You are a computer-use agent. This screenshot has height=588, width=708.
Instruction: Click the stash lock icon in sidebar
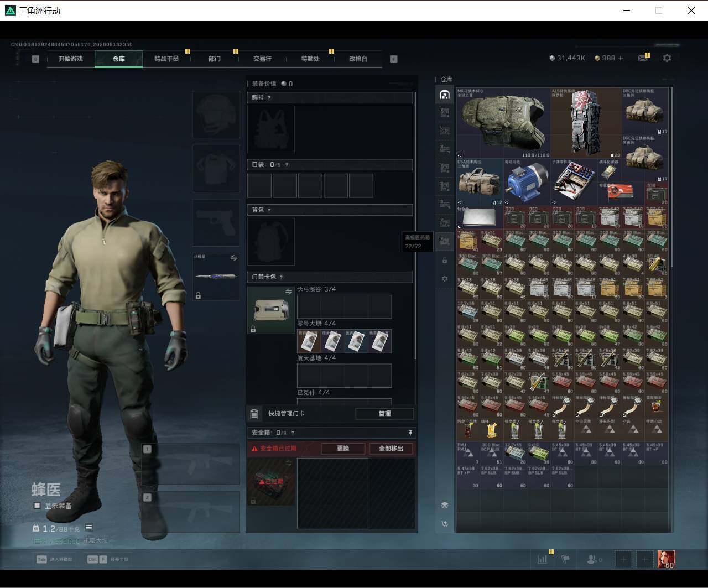[x=445, y=260]
